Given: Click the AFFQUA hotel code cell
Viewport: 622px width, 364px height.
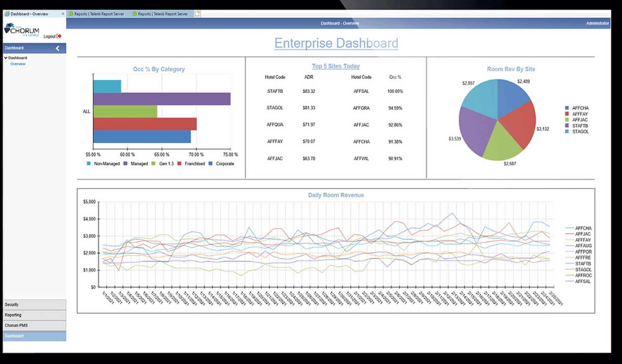Looking at the screenshot, I should [275, 125].
